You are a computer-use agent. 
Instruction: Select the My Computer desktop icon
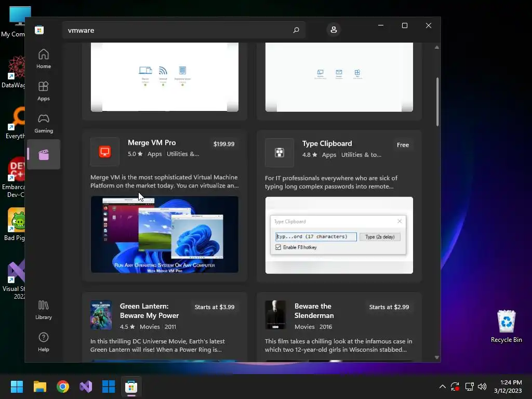[x=14, y=22]
